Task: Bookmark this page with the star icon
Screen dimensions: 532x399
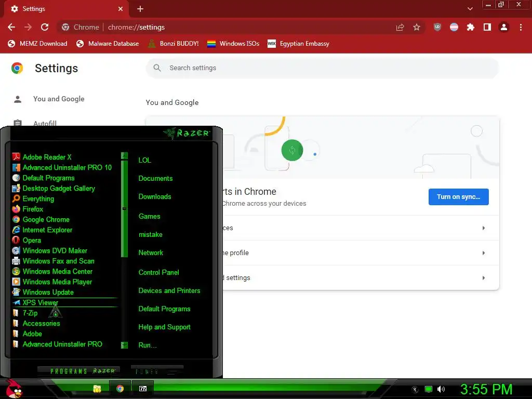Action: [x=417, y=27]
